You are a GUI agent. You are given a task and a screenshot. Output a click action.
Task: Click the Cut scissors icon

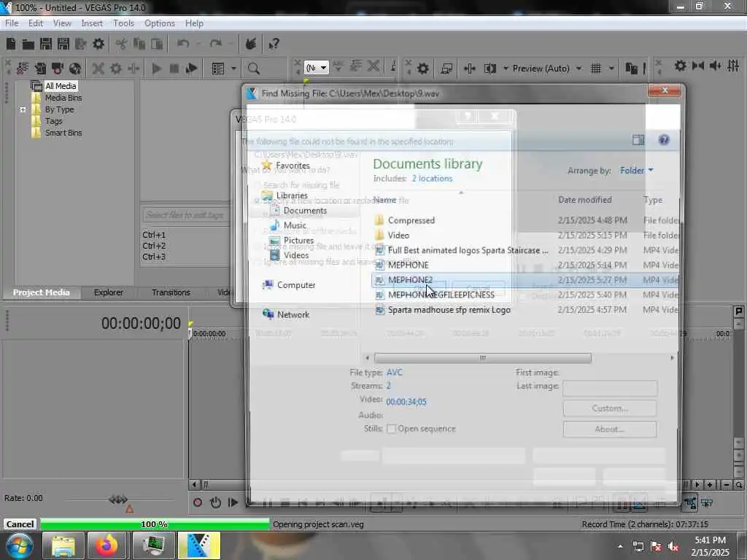122,44
